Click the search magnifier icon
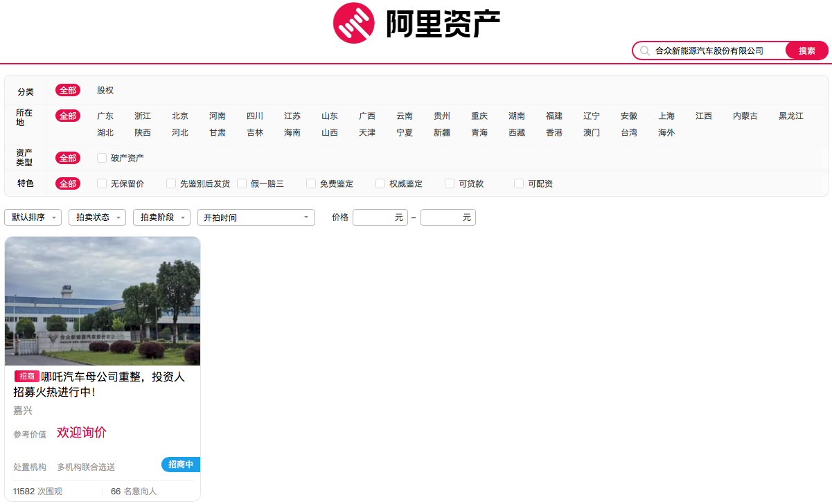Image resolution: width=832 pixels, height=504 pixels. click(x=645, y=51)
